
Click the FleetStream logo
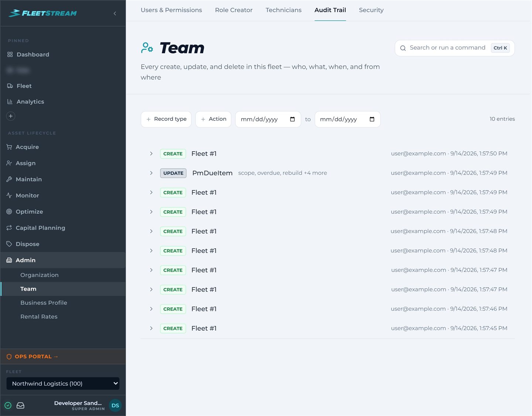tap(43, 13)
